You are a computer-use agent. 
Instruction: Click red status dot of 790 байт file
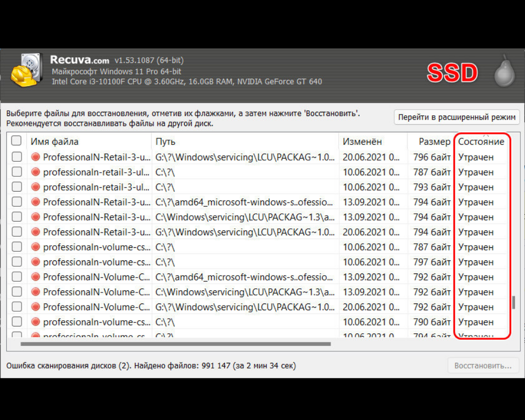pos(36,322)
